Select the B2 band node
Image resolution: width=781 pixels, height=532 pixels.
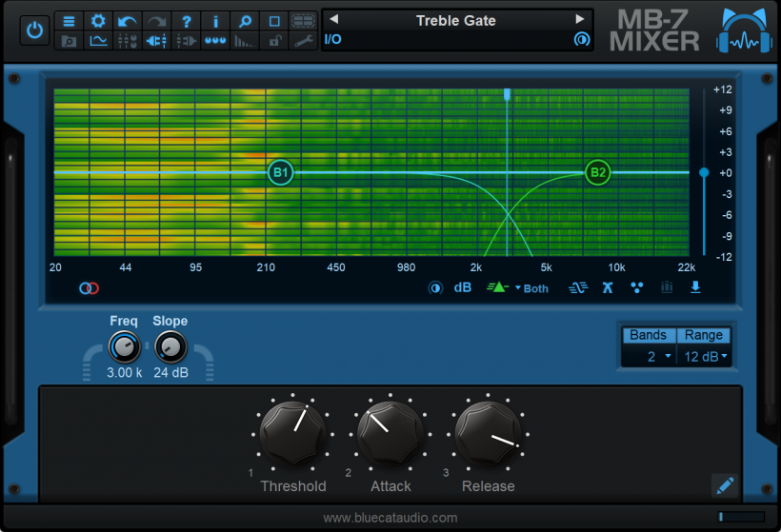coord(598,172)
